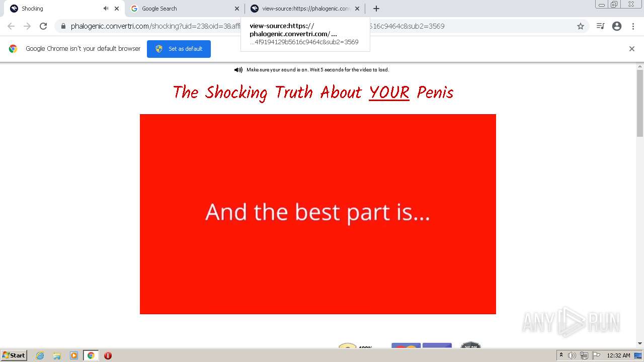
Task: Click scrollbar down arrow
Action: click(x=640, y=343)
